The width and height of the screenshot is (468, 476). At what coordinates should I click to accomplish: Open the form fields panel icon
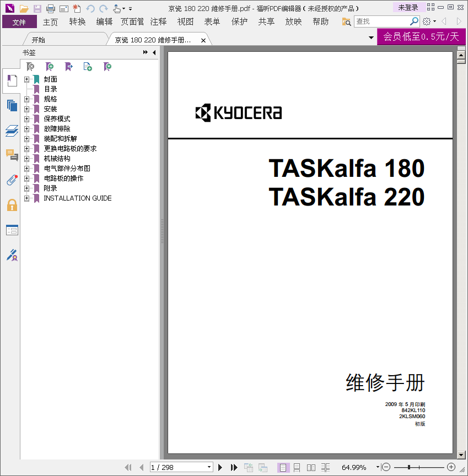pyautogui.click(x=12, y=230)
